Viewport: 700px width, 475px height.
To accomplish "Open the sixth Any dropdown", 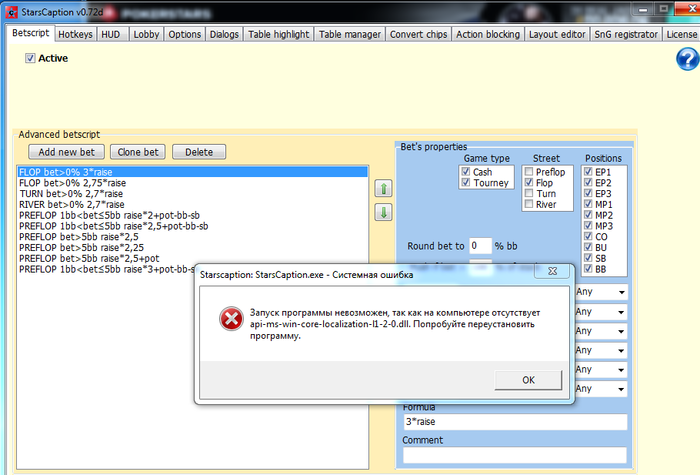I will click(601, 388).
